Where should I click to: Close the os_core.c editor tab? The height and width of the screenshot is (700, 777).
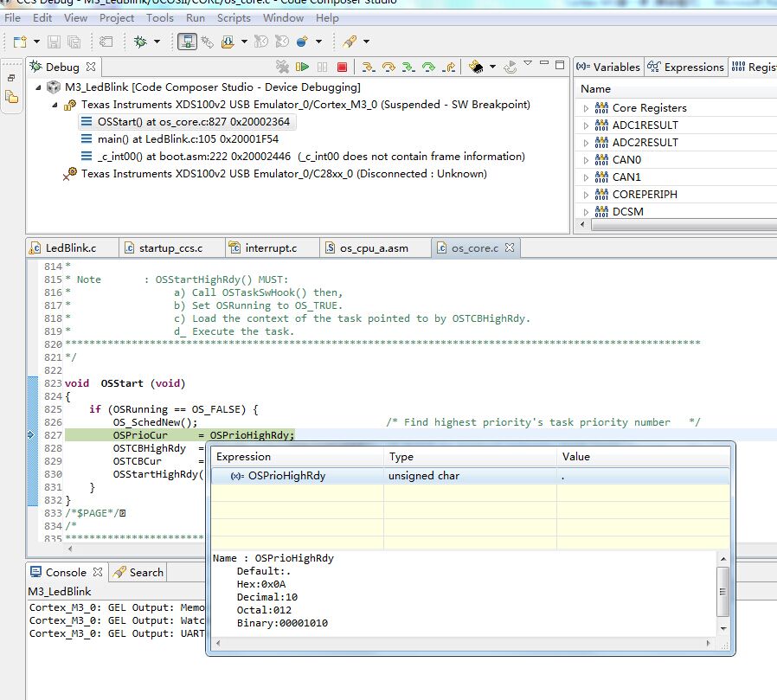[510, 248]
